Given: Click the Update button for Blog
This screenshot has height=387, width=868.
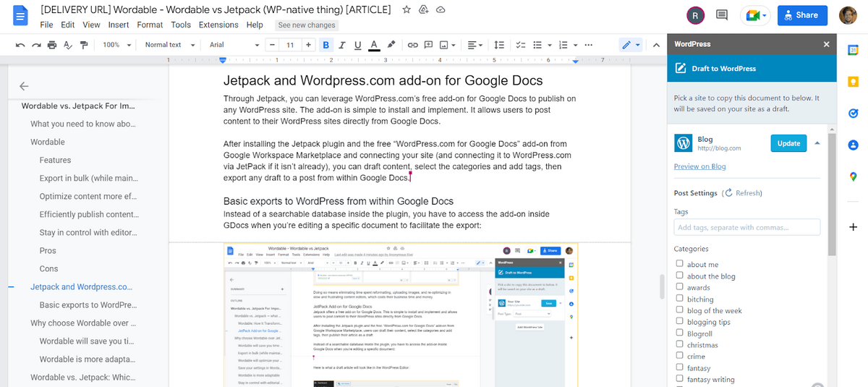Looking at the screenshot, I should click(788, 143).
